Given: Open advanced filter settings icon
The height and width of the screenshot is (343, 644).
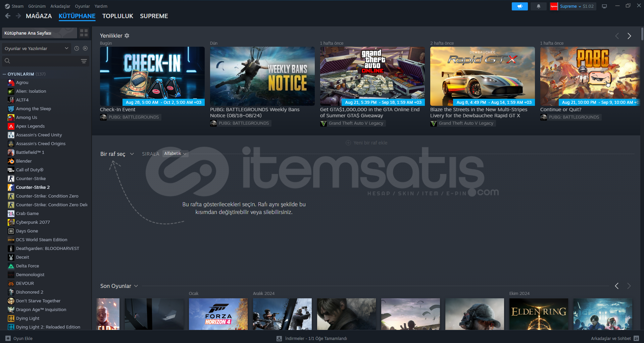Looking at the screenshot, I should pos(84,61).
